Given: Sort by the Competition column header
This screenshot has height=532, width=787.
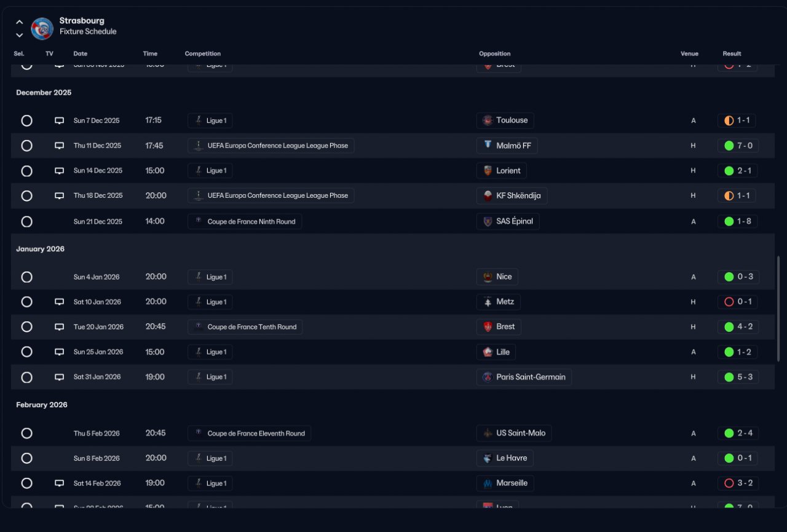Looking at the screenshot, I should tap(203, 53).
